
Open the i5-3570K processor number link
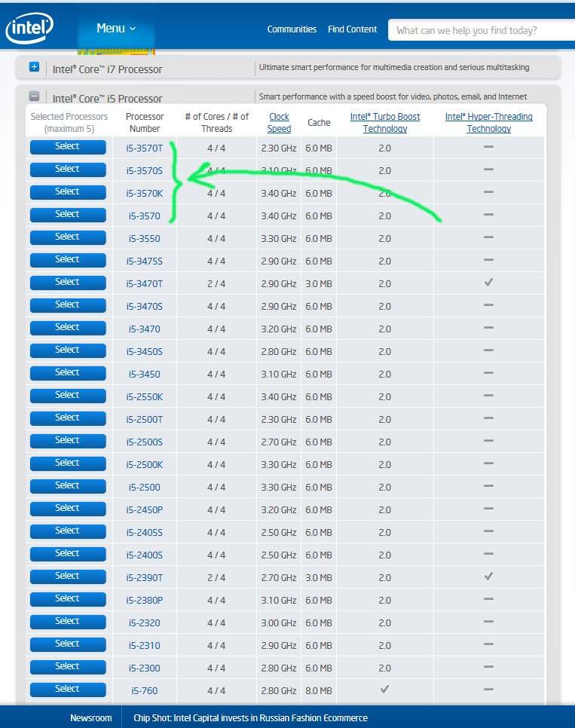pos(145,193)
